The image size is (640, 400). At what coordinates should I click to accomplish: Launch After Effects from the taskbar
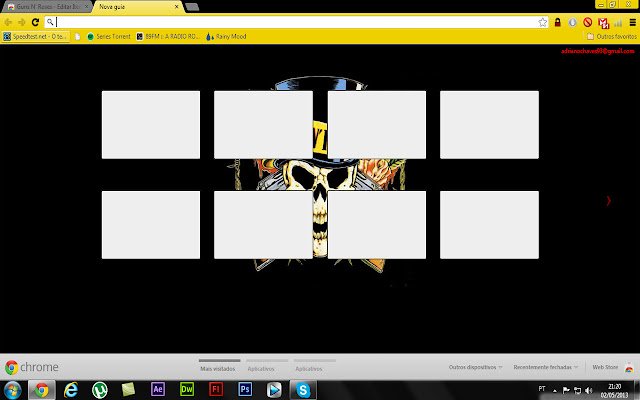click(x=158, y=389)
